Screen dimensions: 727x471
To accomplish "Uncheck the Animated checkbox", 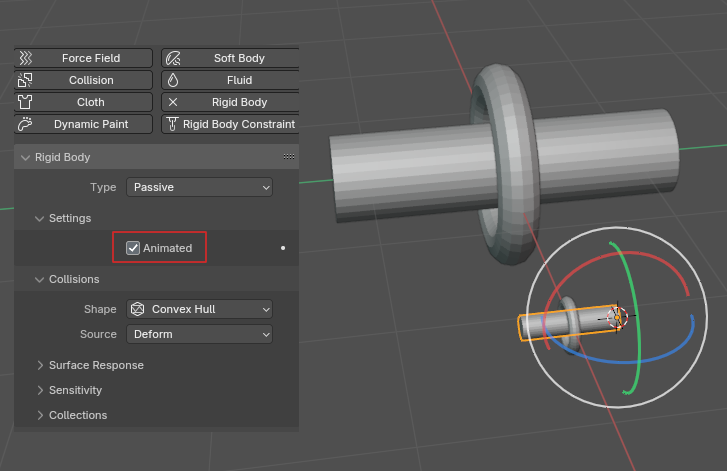I will pos(133,248).
